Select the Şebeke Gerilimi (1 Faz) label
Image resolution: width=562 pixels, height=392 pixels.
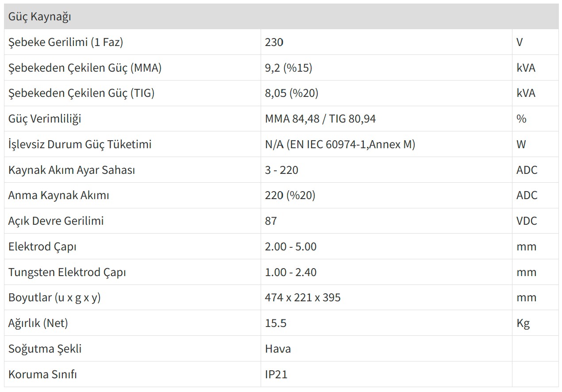tap(65, 42)
